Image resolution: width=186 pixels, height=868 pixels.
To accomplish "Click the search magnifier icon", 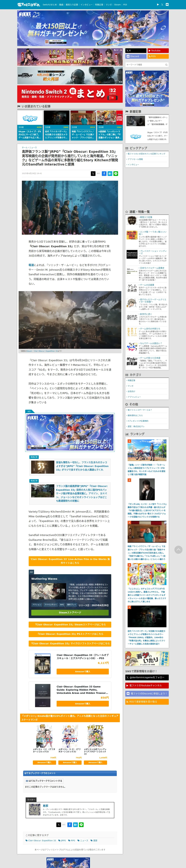I will [166, 65].
